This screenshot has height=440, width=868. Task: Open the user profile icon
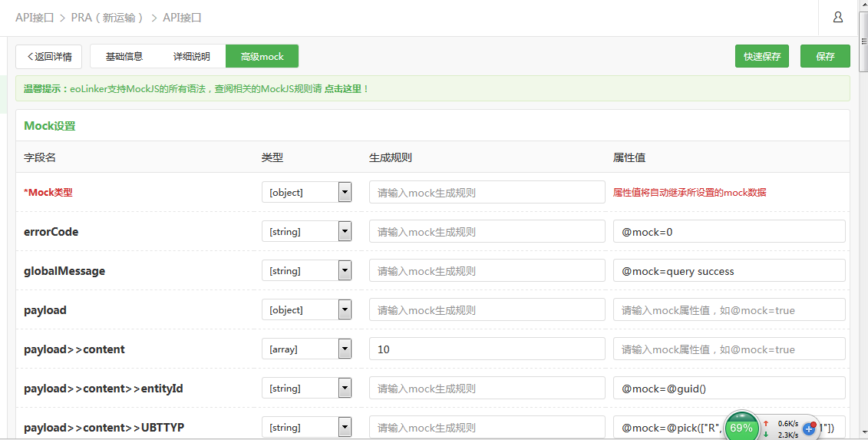(837, 17)
